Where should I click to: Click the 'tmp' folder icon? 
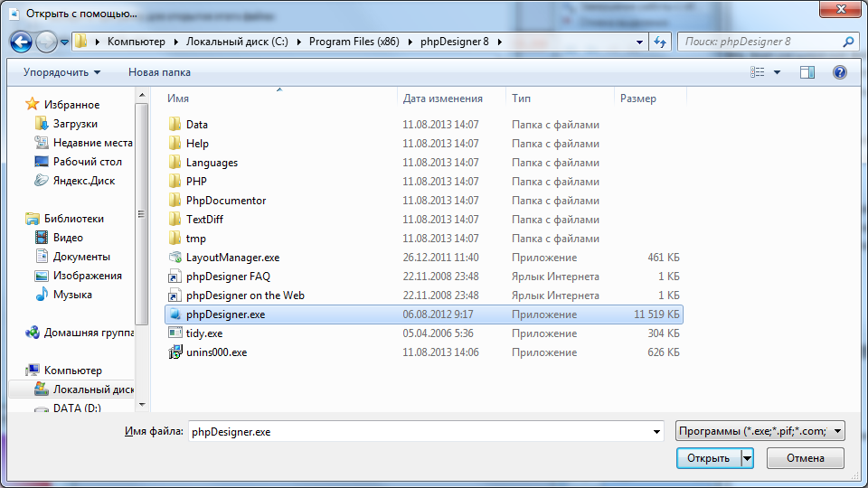[175, 238]
